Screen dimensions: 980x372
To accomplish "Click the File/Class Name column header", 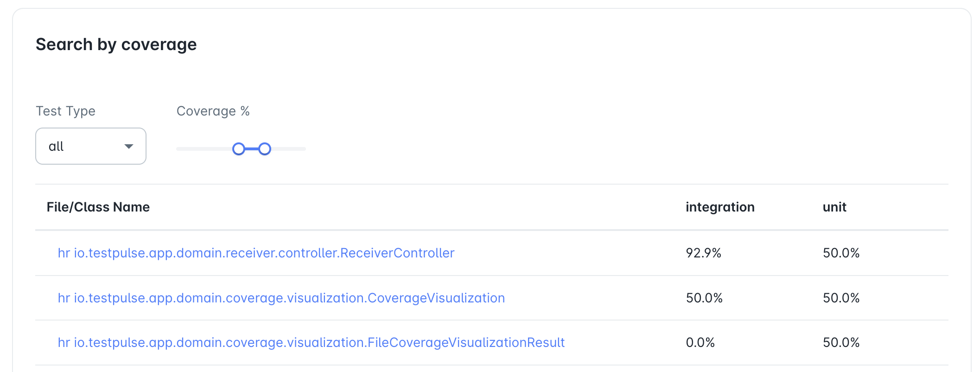I will click(x=98, y=207).
